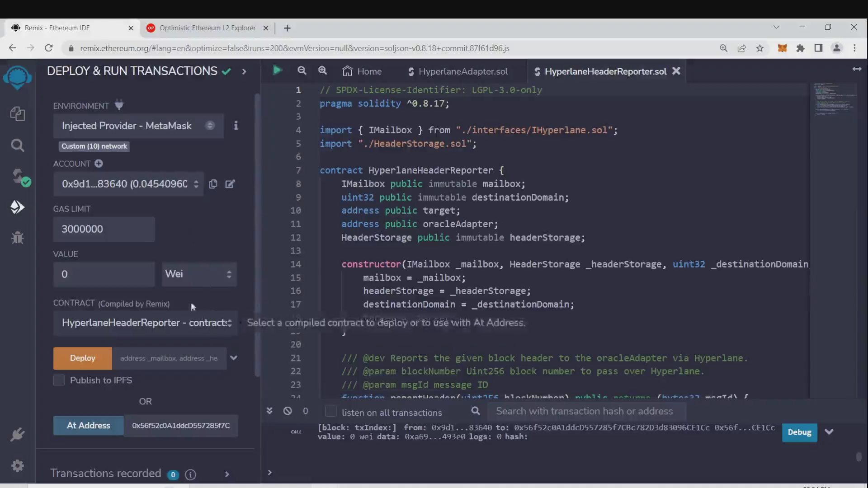Click Value amount input field
Image resolution: width=868 pixels, height=488 pixels.
click(104, 274)
